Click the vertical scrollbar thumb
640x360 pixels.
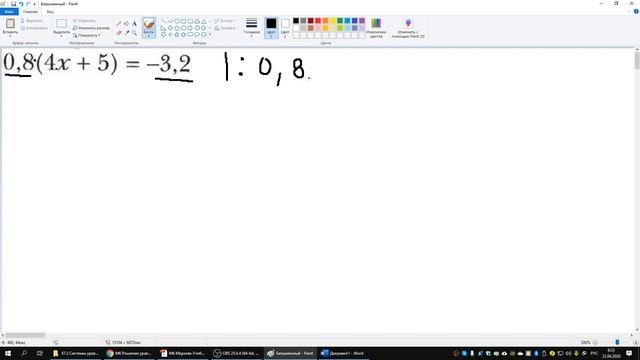tap(637, 61)
